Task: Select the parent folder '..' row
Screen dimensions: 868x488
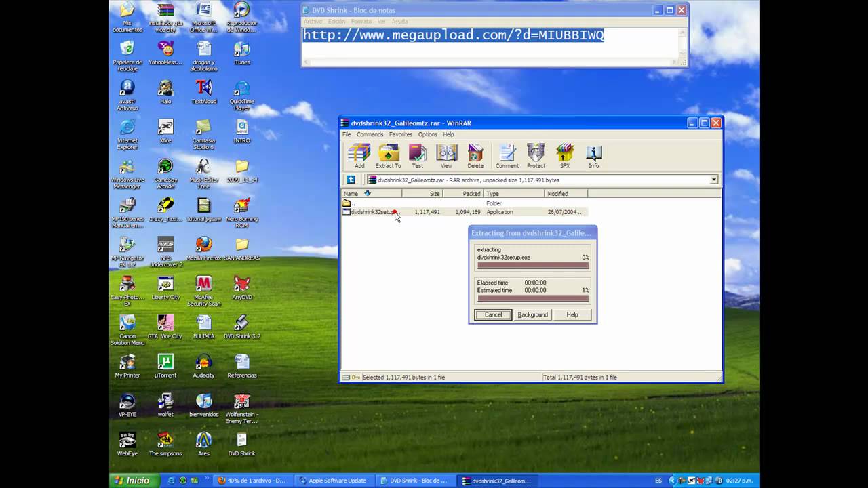Action: click(465, 203)
